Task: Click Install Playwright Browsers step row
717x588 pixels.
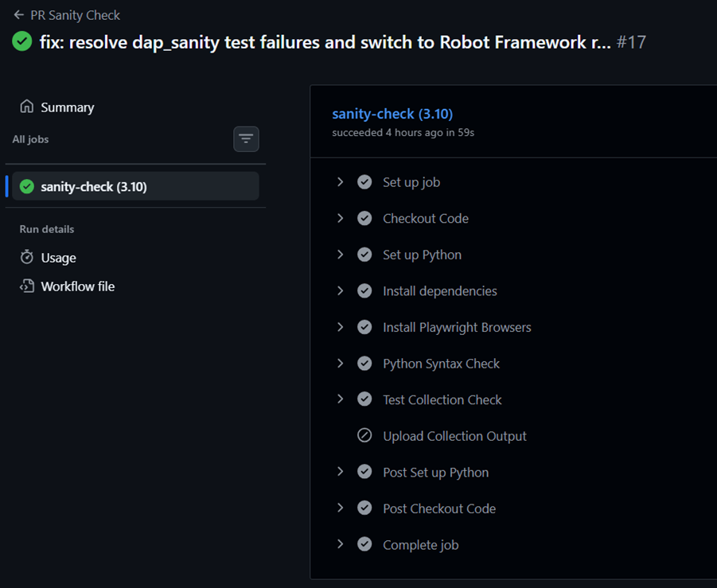Action: pos(457,327)
